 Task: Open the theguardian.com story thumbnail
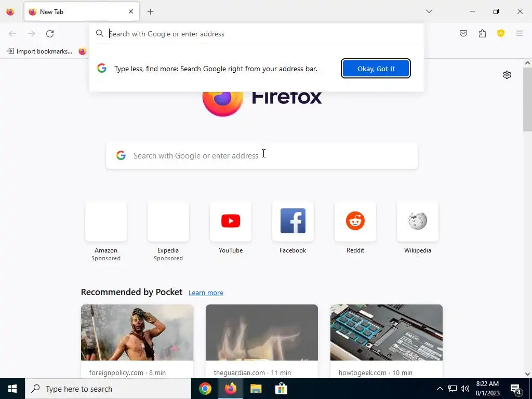[x=262, y=332]
